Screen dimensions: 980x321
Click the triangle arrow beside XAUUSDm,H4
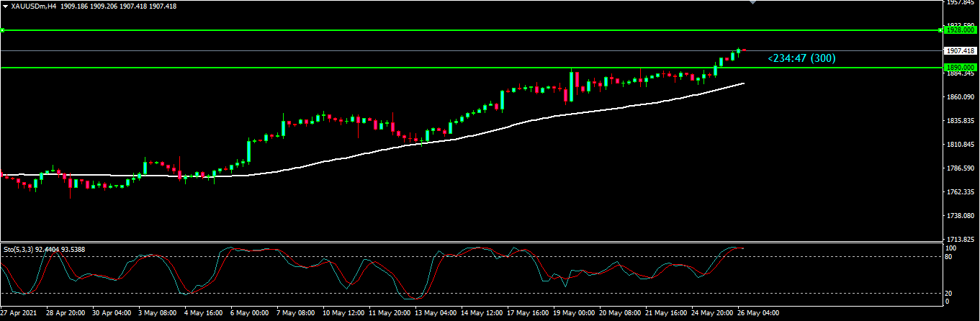(x=6, y=6)
